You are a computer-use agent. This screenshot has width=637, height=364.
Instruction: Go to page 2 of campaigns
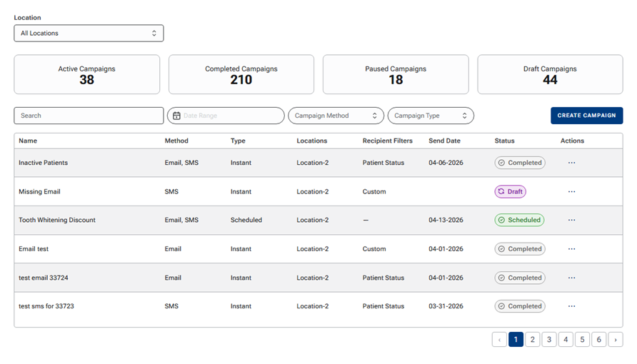tap(532, 340)
